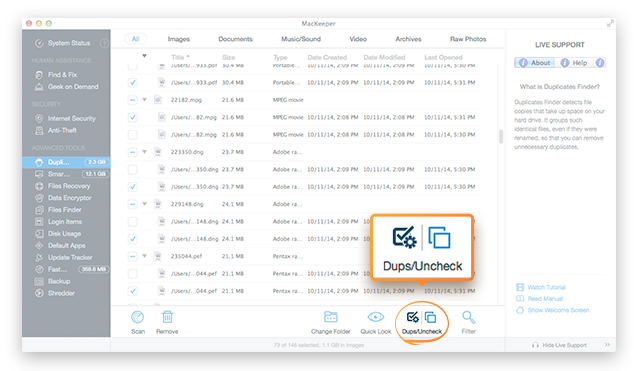Viewport: 634px width, 371px height.
Task: Click the help question mark beside System Status
Action: [104, 43]
